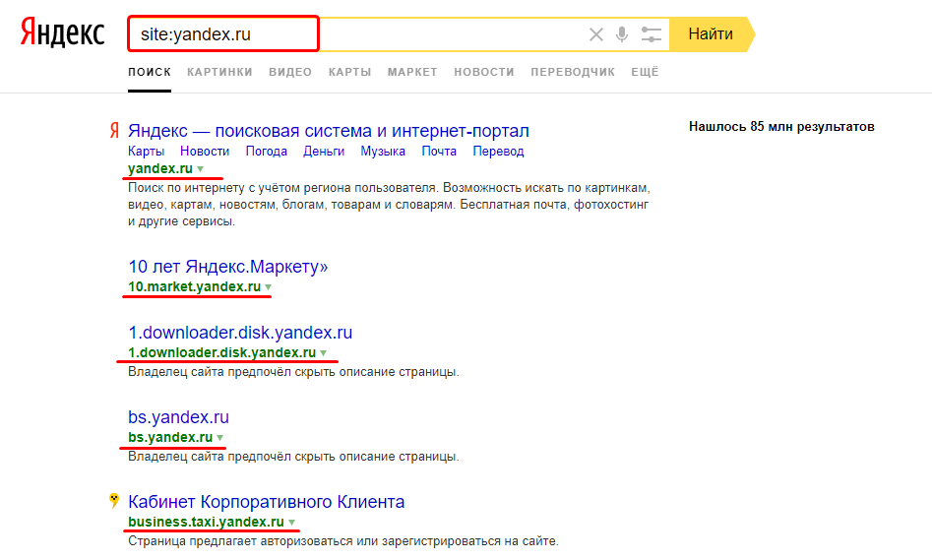This screenshot has width=932, height=560.
Task: Switch to the Новости tab
Action: pos(484,72)
